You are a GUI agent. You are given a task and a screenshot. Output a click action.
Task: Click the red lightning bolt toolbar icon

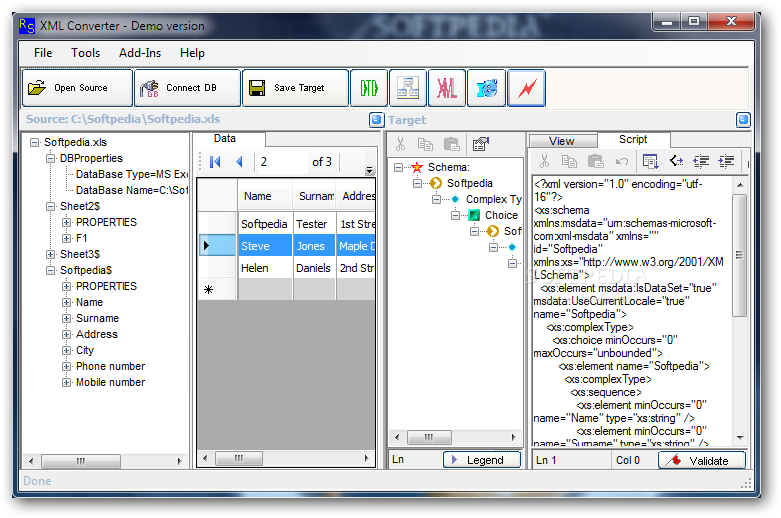point(526,88)
